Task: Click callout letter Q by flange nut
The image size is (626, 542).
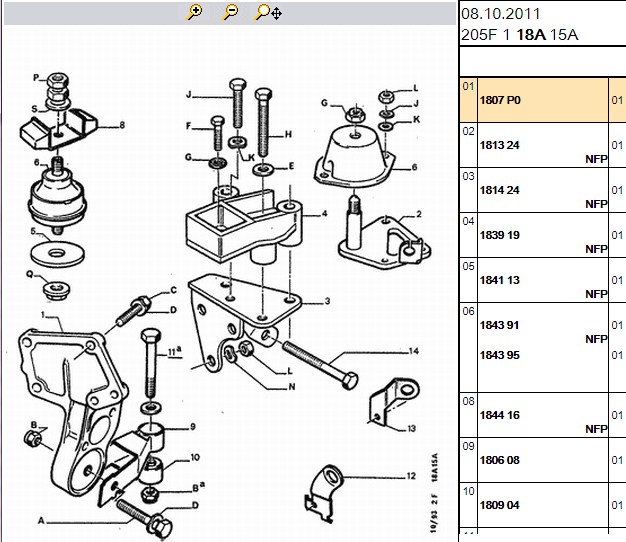Action: click(x=30, y=274)
